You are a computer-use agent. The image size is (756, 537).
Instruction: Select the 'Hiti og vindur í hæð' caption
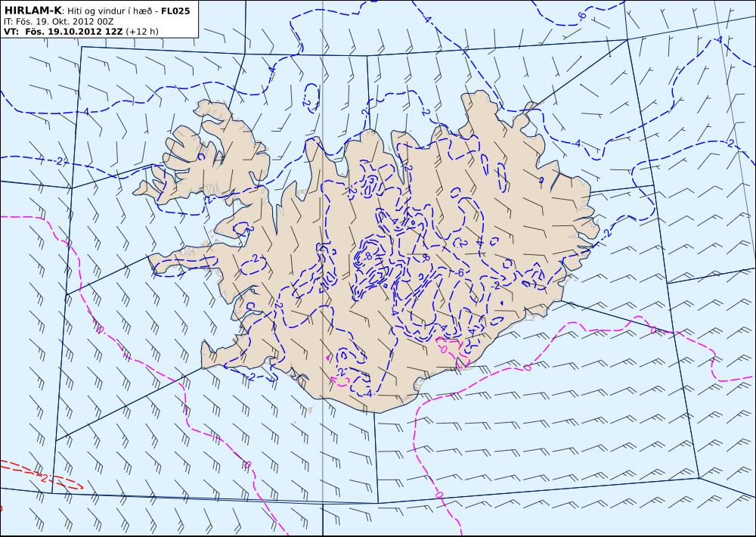[110, 11]
